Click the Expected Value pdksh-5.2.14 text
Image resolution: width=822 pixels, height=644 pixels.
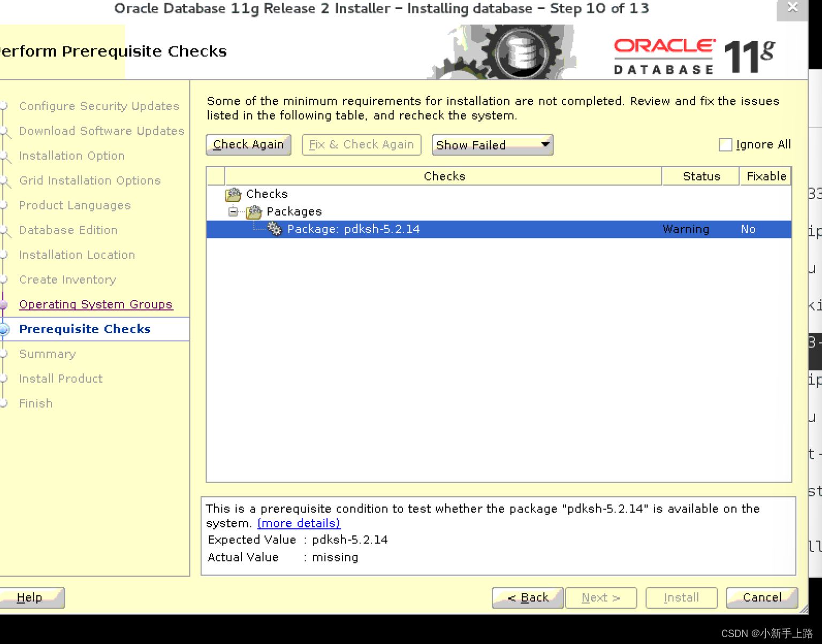pos(350,540)
